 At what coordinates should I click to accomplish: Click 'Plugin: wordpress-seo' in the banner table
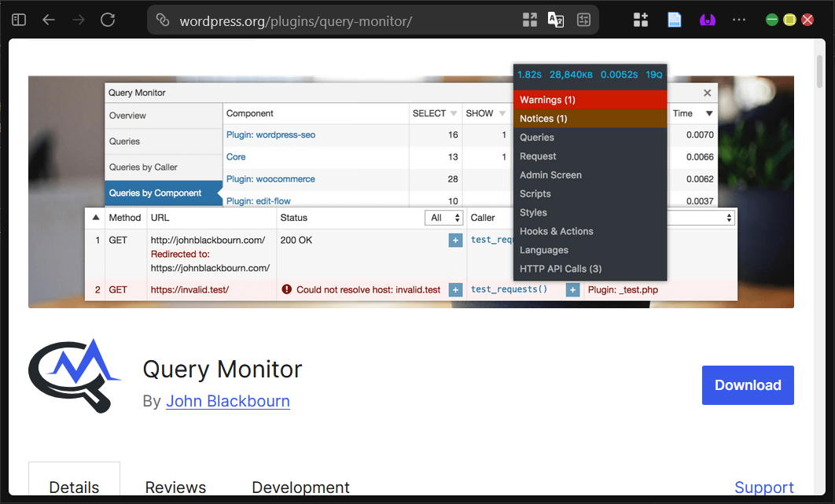point(270,134)
